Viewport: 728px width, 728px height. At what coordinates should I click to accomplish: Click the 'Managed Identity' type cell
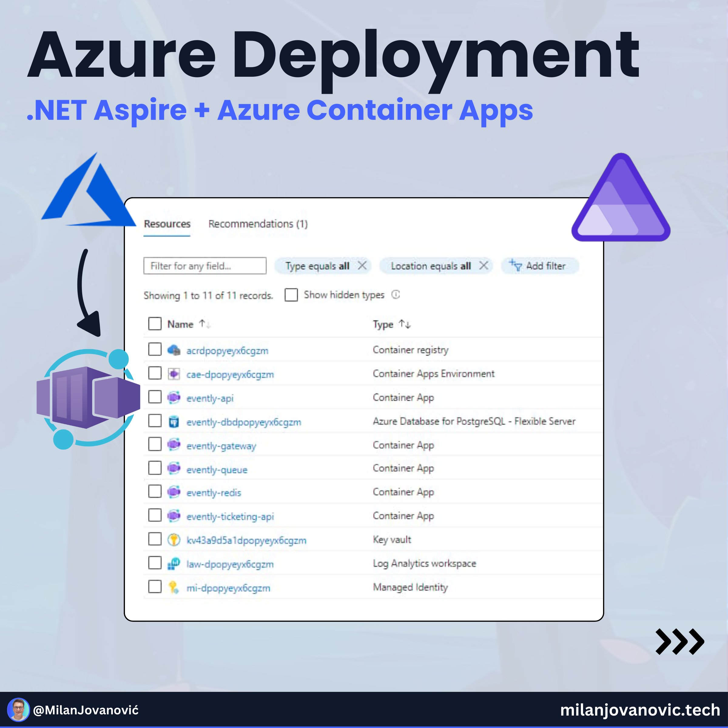(410, 587)
